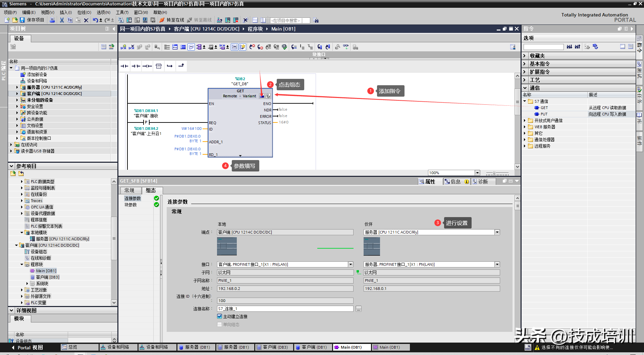
Task: Expand the 工艺 instruction section
Action: [x=525, y=80]
